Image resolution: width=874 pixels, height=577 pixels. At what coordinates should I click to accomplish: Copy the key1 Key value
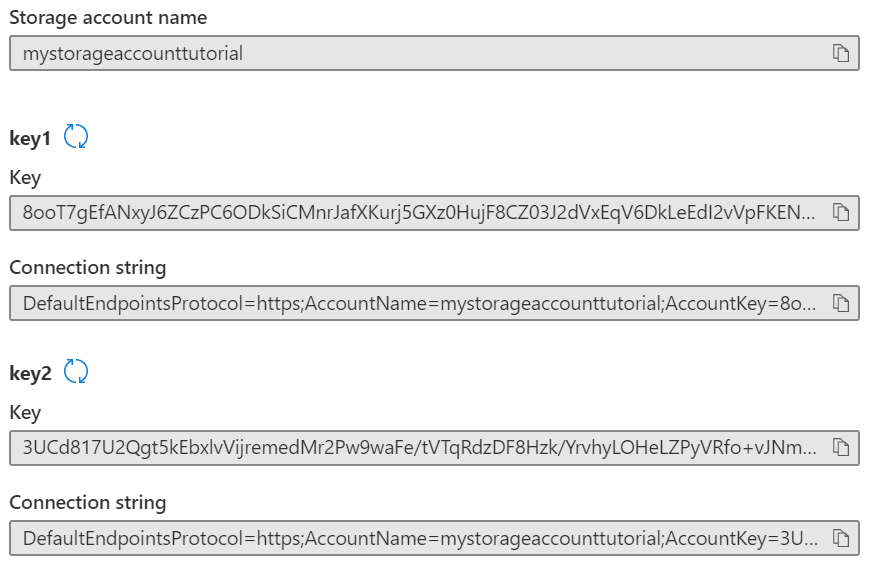point(843,211)
